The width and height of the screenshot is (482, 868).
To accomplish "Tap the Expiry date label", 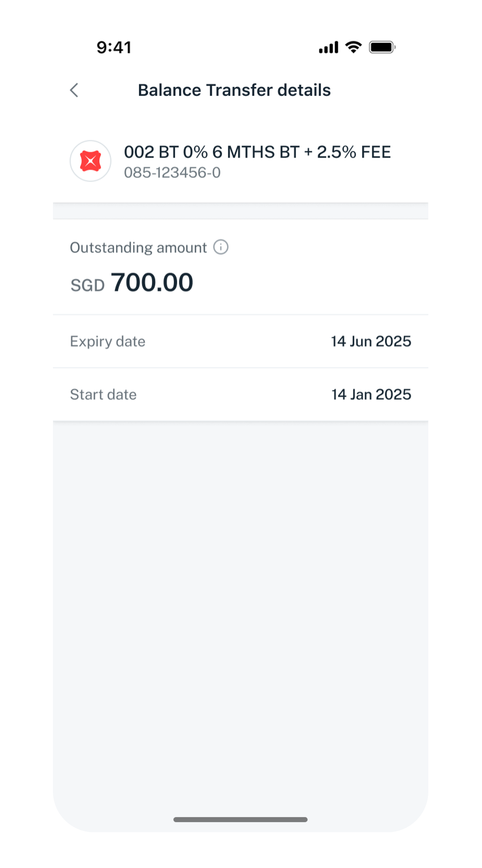I will tap(107, 341).
